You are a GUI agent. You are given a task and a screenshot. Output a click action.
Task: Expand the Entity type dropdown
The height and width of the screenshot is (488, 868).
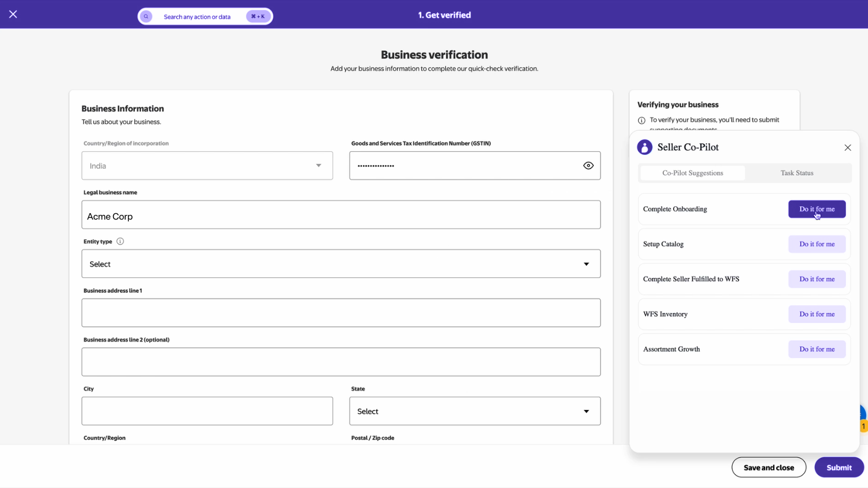pos(341,264)
